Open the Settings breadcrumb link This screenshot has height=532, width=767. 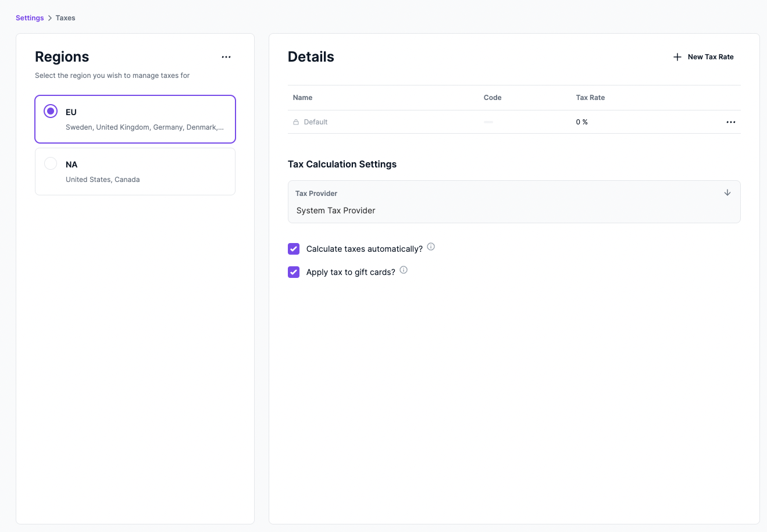[x=29, y=17]
